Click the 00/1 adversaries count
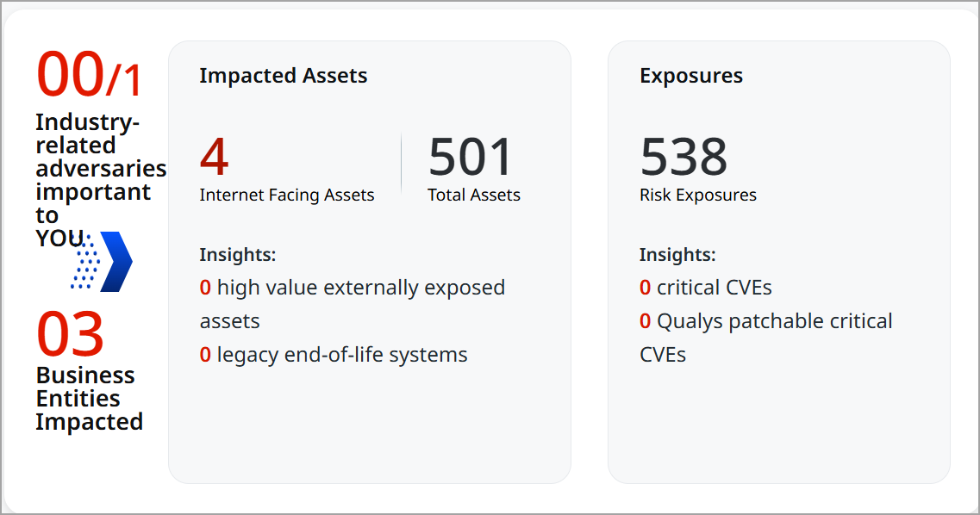The width and height of the screenshot is (980, 515). coord(89,75)
